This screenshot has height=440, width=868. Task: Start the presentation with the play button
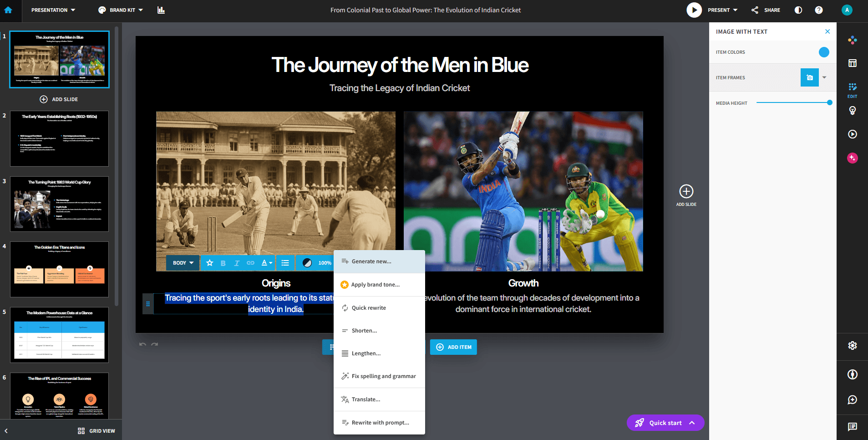pos(694,10)
